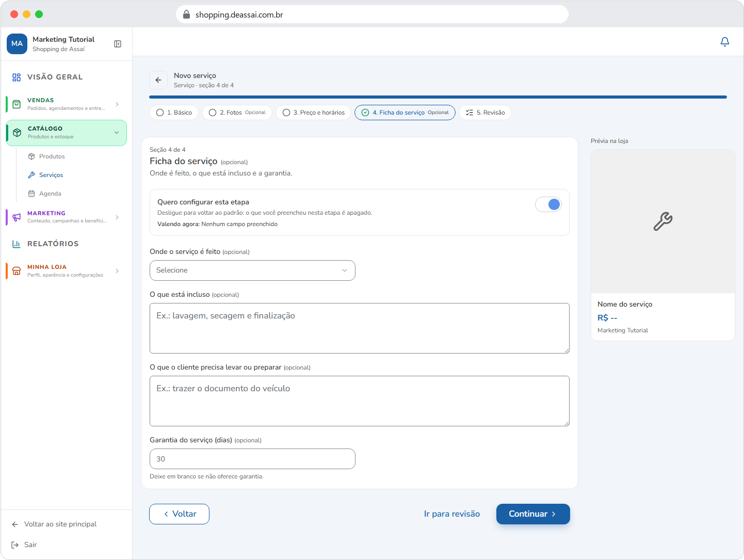Click the Vendas shopping bag icon
Screen dimensions: 744x560
(x=17, y=104)
